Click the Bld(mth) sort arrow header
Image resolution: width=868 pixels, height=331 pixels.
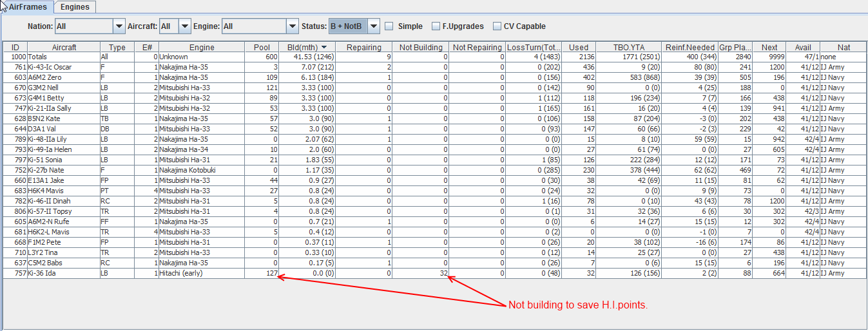tap(307, 47)
